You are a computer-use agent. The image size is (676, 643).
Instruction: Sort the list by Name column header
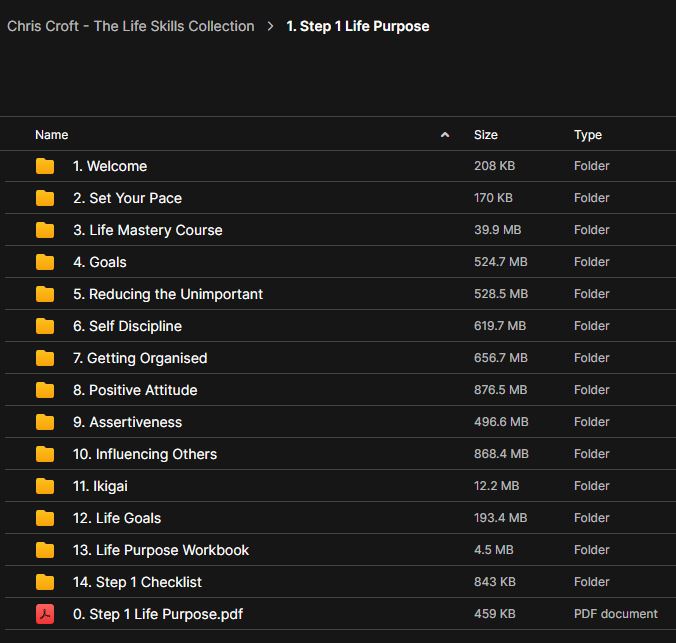click(52, 135)
